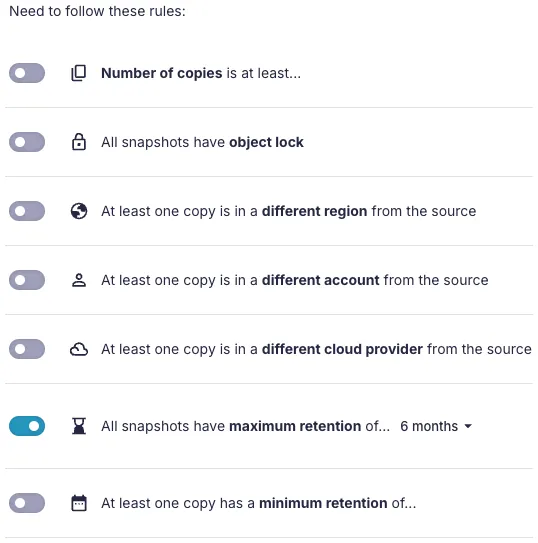
Task: Click the globe icon for different region
Action: 79,211
